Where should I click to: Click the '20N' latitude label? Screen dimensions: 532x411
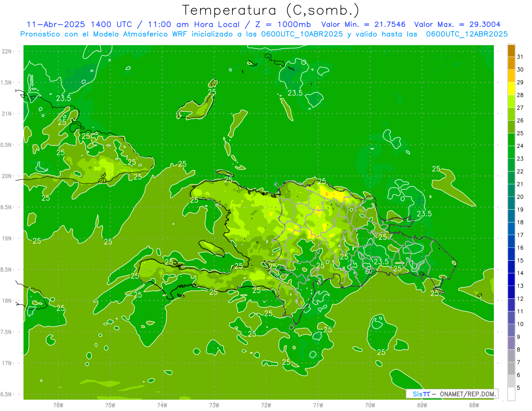click(7, 176)
